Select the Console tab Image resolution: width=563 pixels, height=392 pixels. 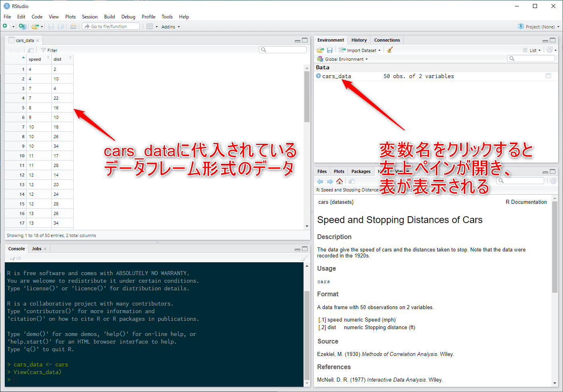click(16, 249)
